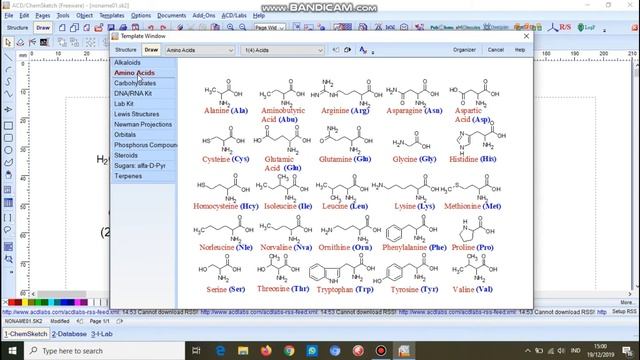Select the Rounded Rectangle tool
This screenshot has height=360, width=640.
8,138
